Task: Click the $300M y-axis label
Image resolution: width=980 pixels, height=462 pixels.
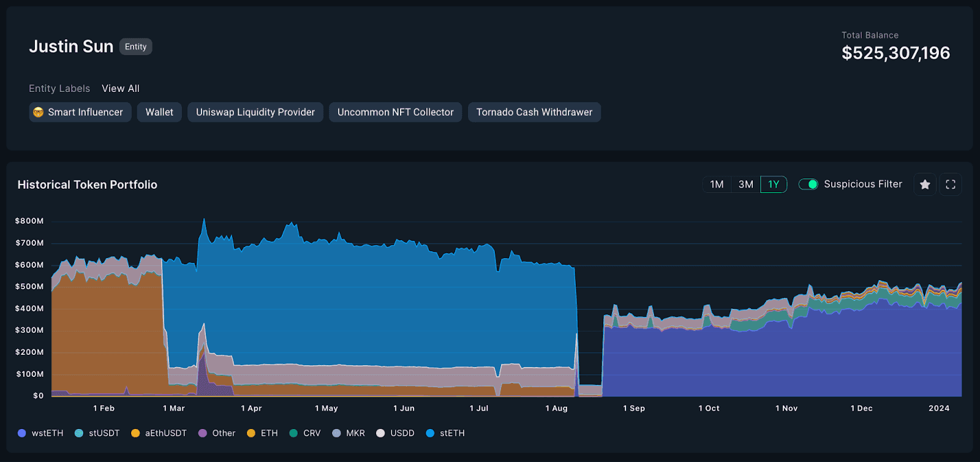Action: point(29,330)
